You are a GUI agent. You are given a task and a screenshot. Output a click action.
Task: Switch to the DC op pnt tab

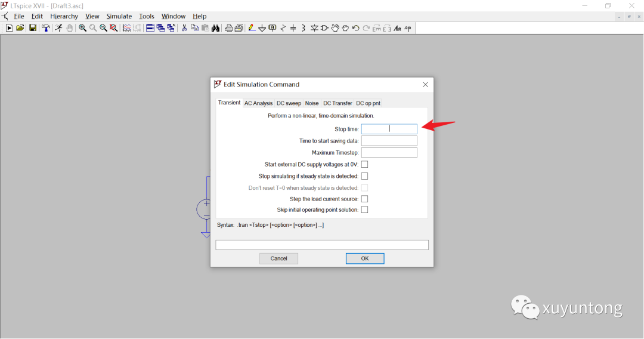(x=368, y=103)
